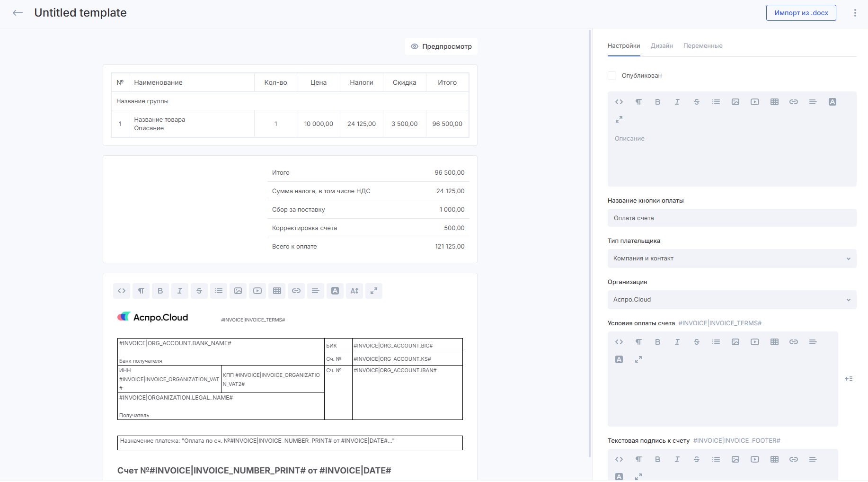Expand main template editor to fullscreen
The height and width of the screenshot is (482, 868).
[x=374, y=291]
